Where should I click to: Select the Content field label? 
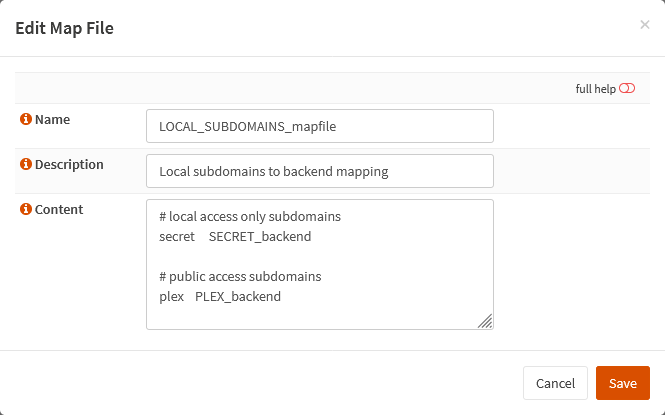coord(59,209)
